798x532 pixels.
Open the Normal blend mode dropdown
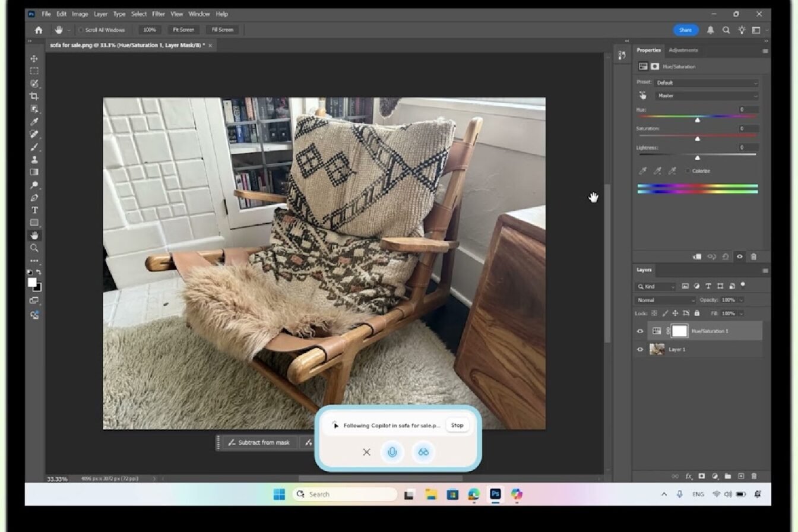665,300
